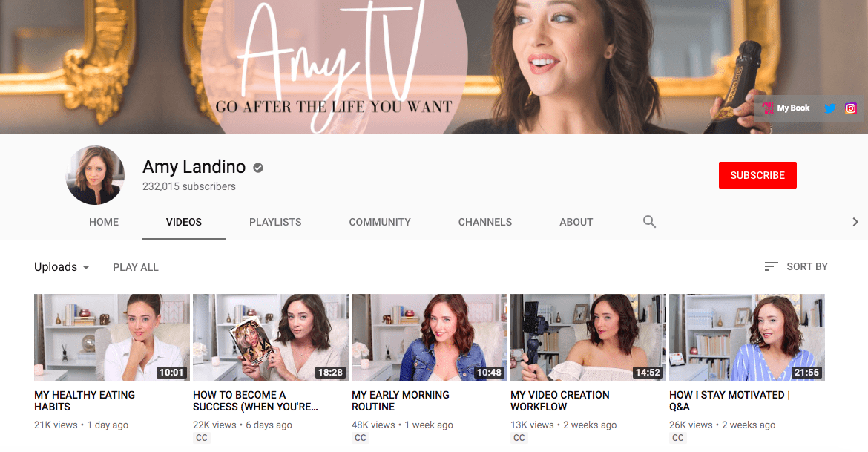Switch to the Home tab
This screenshot has width=868, height=452.
tap(104, 222)
